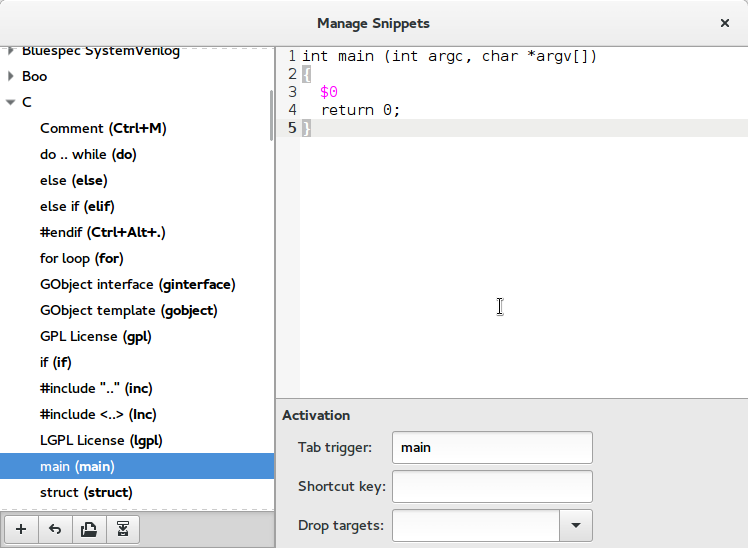748x548 pixels.
Task: Select the GPL License snippet
Action: pyautogui.click(x=95, y=336)
